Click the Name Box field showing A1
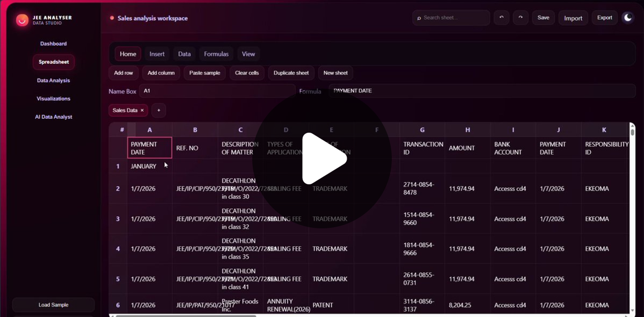 click(x=217, y=91)
